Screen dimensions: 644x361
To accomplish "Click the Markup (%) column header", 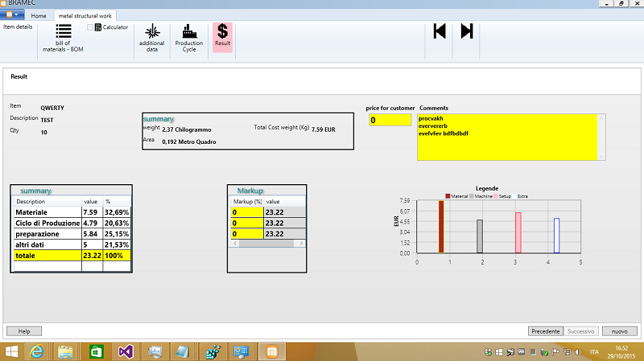I will point(247,202).
